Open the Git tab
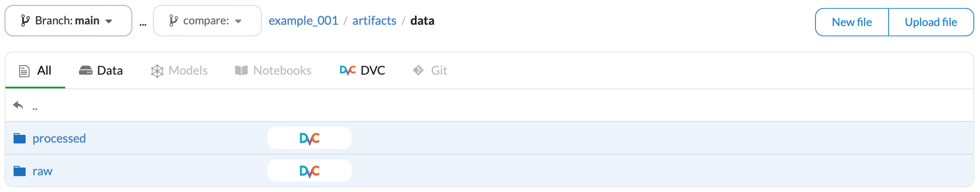Viewport: 980px width, 192px height. pos(430,71)
